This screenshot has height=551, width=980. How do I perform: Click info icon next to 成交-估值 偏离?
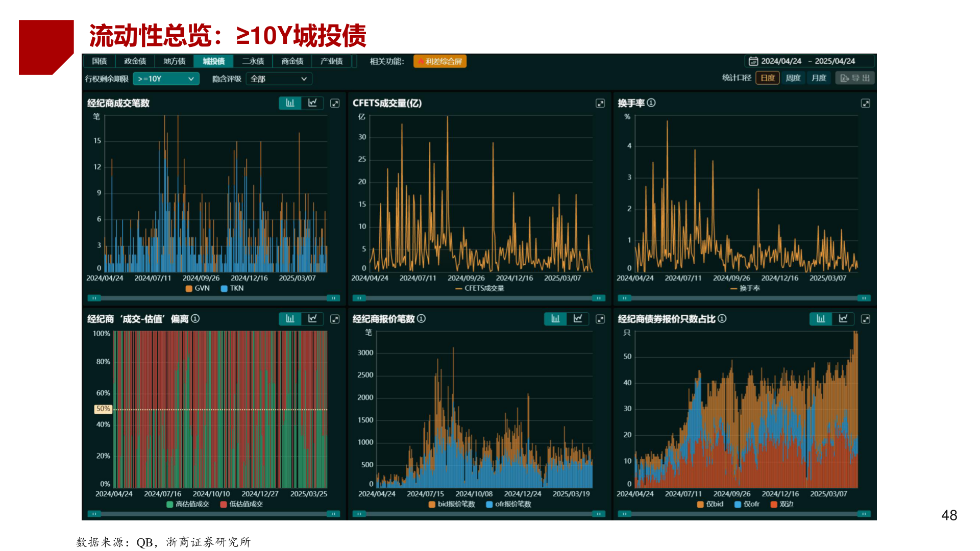click(x=195, y=319)
